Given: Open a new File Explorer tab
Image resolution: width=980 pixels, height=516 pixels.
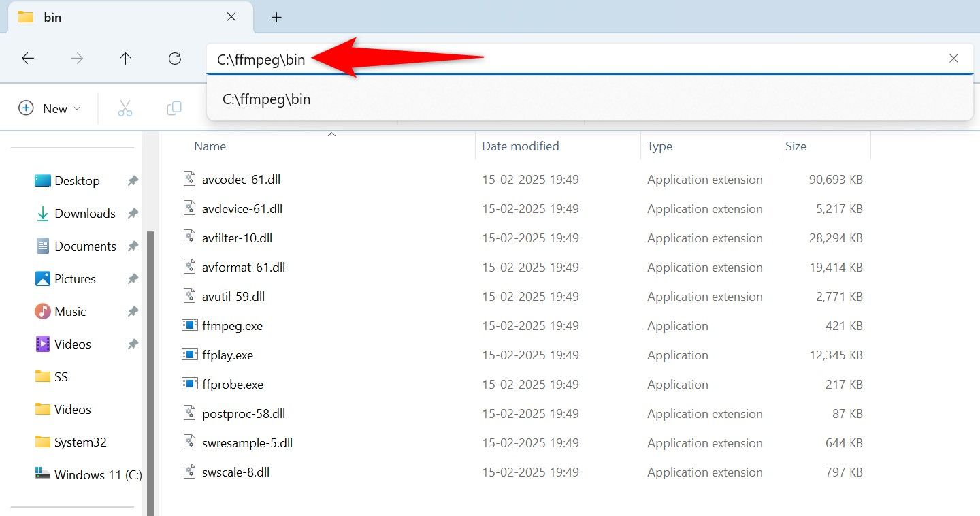Looking at the screenshot, I should pos(276,16).
